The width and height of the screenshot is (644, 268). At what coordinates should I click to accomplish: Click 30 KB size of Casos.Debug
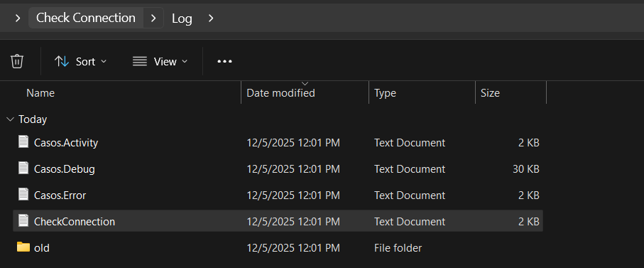[x=525, y=169]
